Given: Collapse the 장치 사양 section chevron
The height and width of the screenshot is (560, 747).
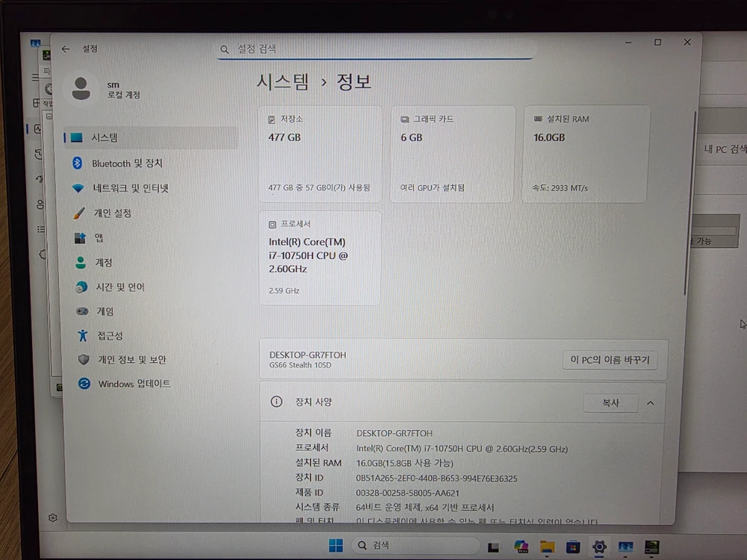Looking at the screenshot, I should pyautogui.click(x=651, y=403).
